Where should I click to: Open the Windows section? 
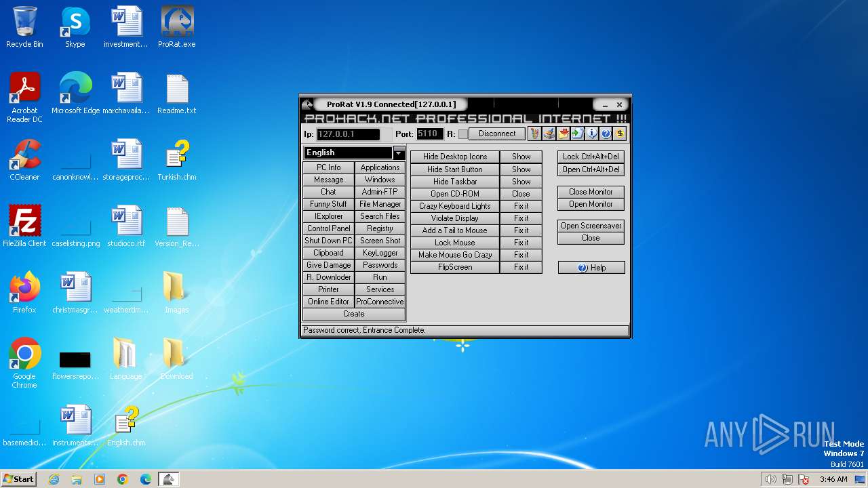[380, 180]
